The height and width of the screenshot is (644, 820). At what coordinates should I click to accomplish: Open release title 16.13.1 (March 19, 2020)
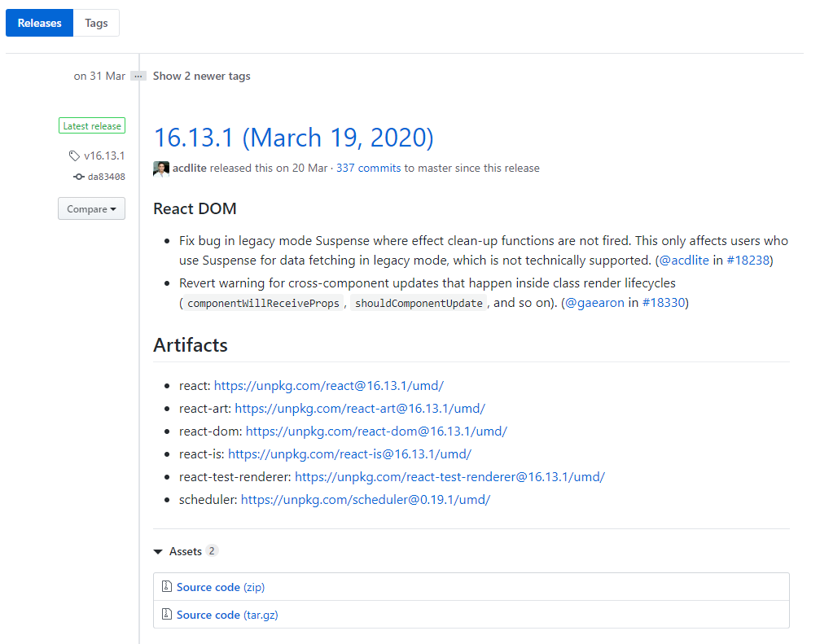pyautogui.click(x=293, y=138)
